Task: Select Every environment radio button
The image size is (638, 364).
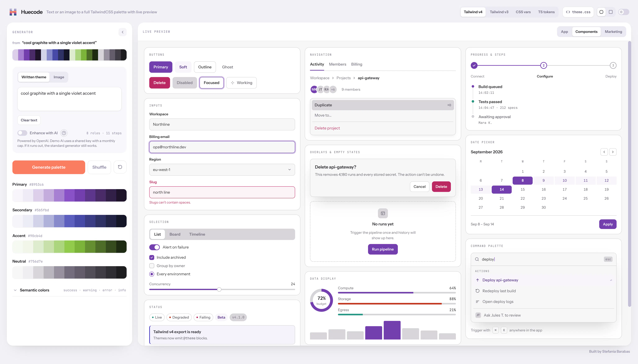Action: coord(152,274)
